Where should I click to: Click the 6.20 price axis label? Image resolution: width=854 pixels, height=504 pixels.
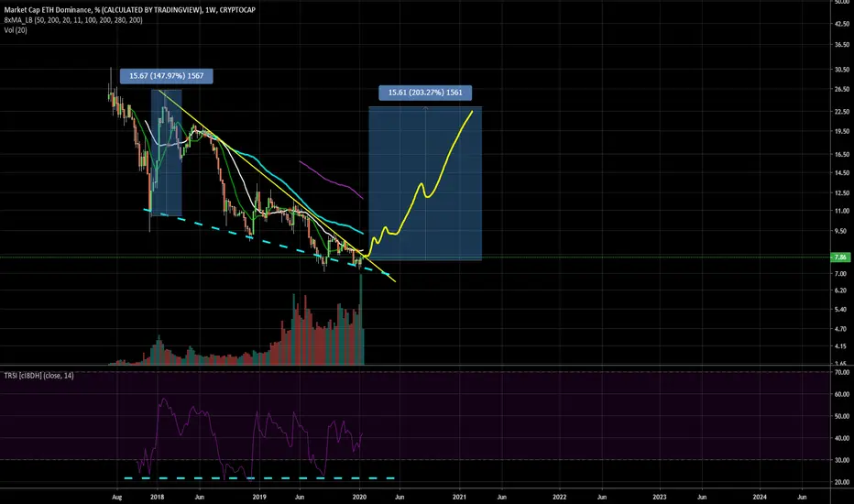coord(842,291)
